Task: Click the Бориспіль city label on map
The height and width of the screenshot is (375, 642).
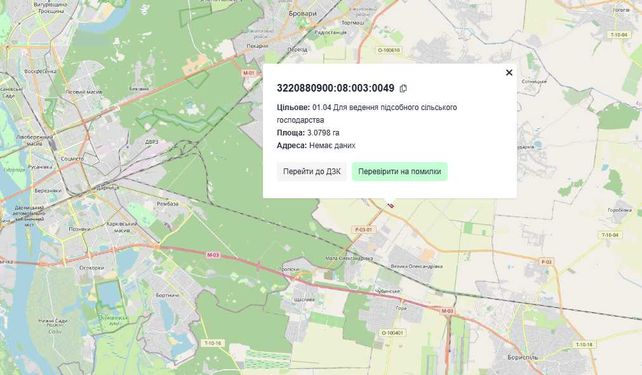Action: [x=522, y=357]
